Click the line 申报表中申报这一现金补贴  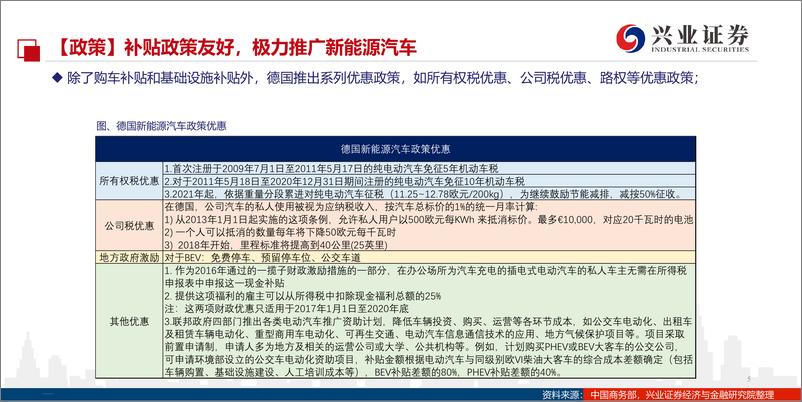point(225,283)
